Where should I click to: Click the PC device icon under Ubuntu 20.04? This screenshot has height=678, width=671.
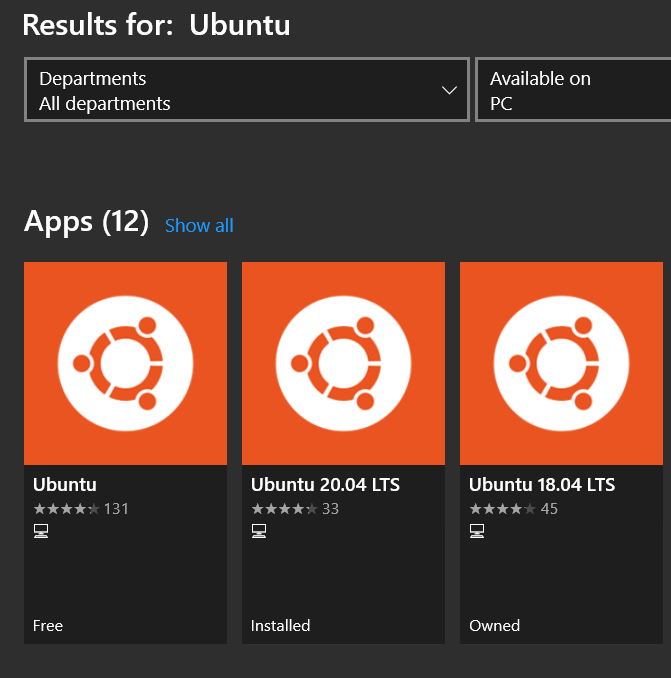point(259,531)
